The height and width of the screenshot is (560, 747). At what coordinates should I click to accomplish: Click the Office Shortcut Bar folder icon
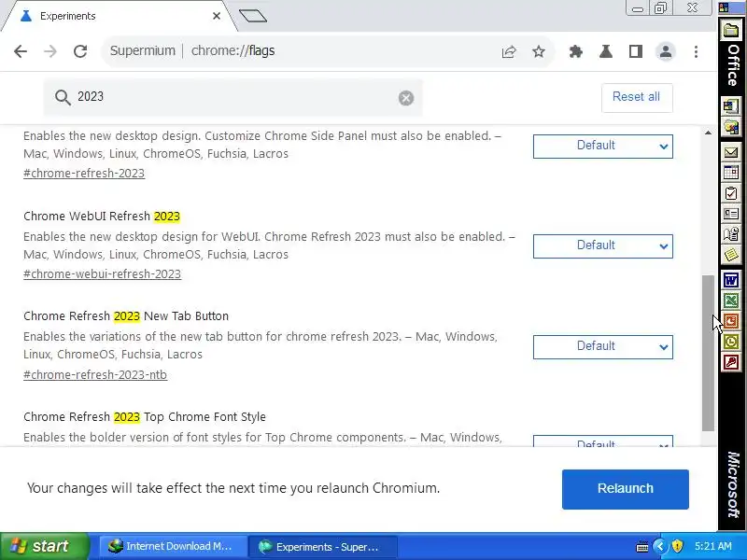coord(731,31)
